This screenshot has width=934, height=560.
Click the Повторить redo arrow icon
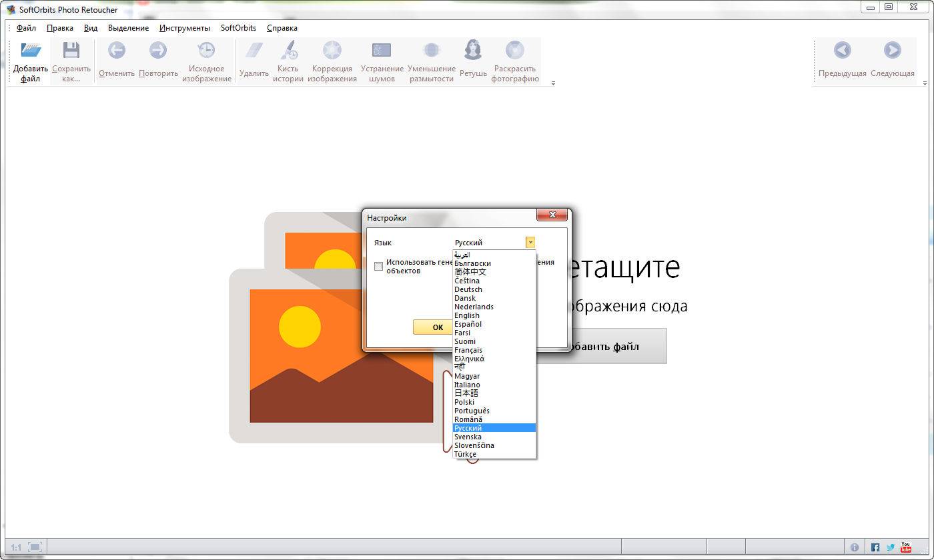(x=158, y=50)
